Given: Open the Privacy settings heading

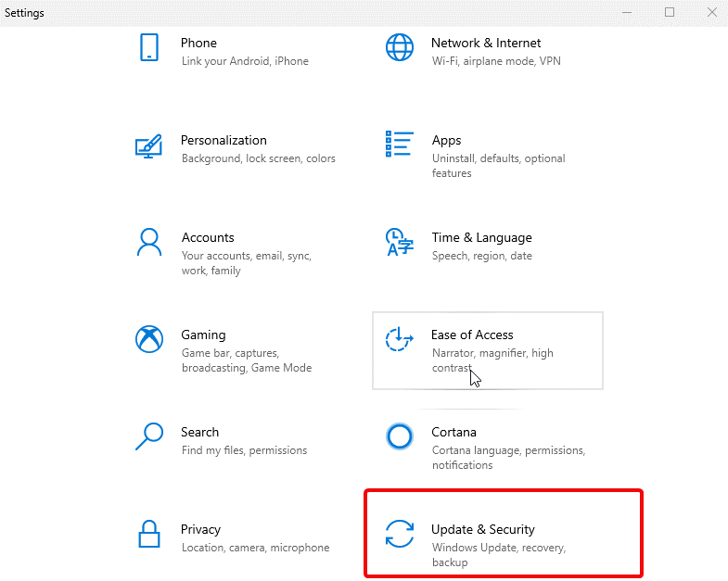Looking at the screenshot, I should [x=200, y=529].
